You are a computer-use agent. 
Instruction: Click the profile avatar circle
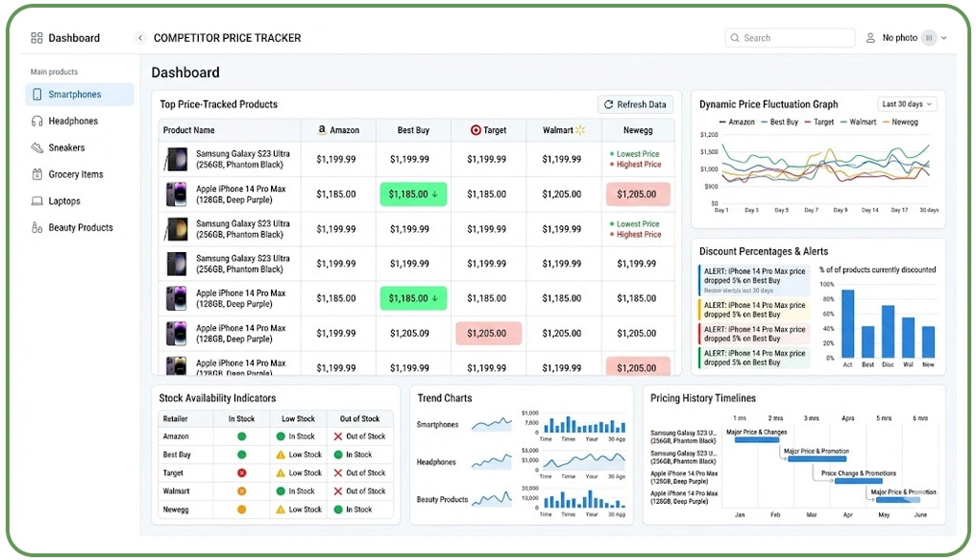[928, 38]
